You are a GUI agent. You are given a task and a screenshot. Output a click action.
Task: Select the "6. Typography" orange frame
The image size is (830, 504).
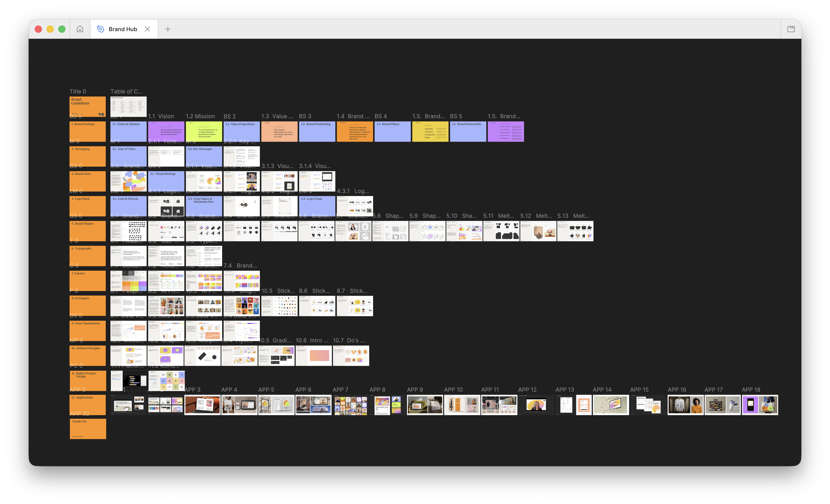coord(88,256)
